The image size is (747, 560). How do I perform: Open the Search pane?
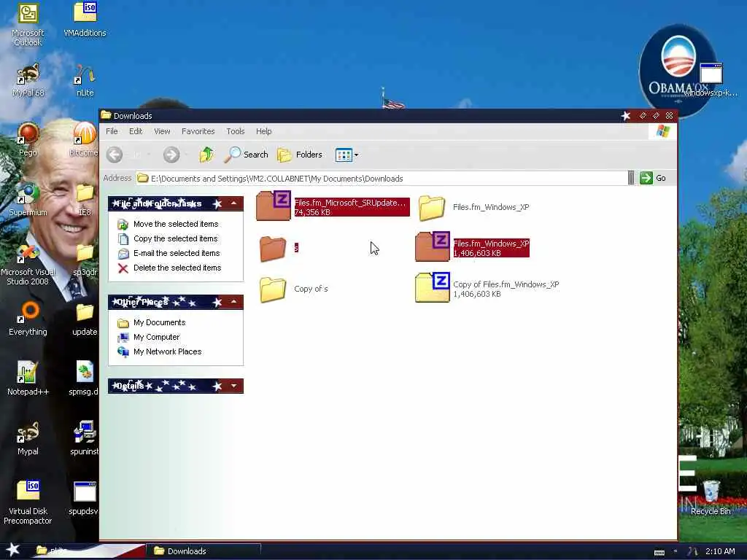point(247,155)
